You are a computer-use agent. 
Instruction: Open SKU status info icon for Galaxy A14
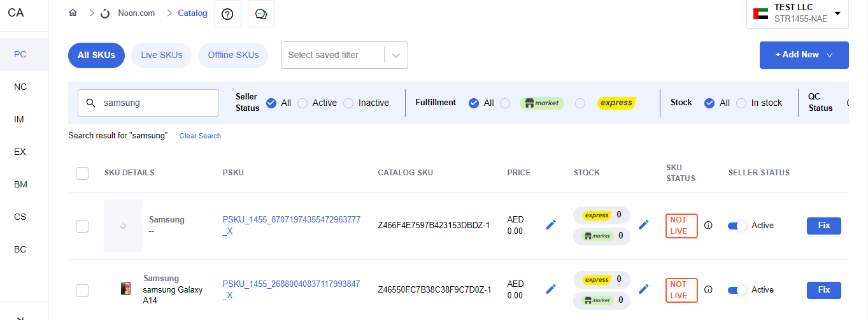click(x=708, y=289)
